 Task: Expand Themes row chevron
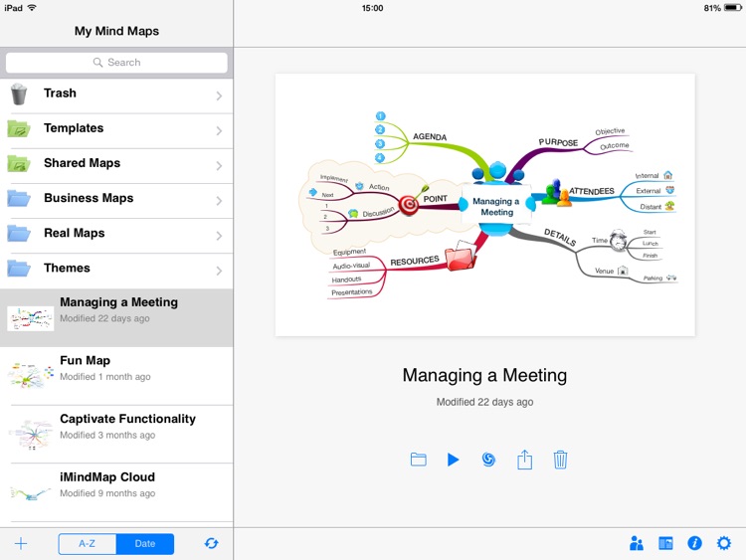click(x=219, y=271)
